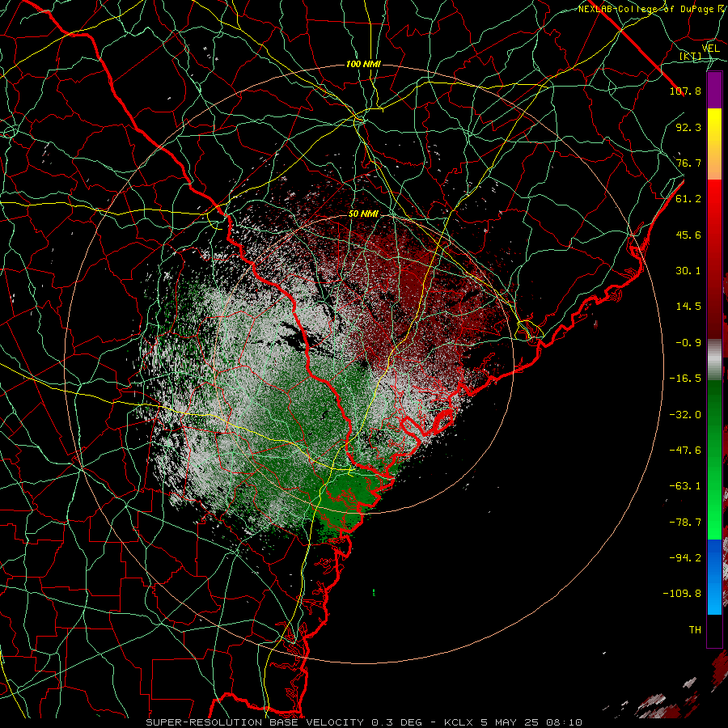Click the -78.7 scale value
Screen dimensions: 728x728
point(685,523)
